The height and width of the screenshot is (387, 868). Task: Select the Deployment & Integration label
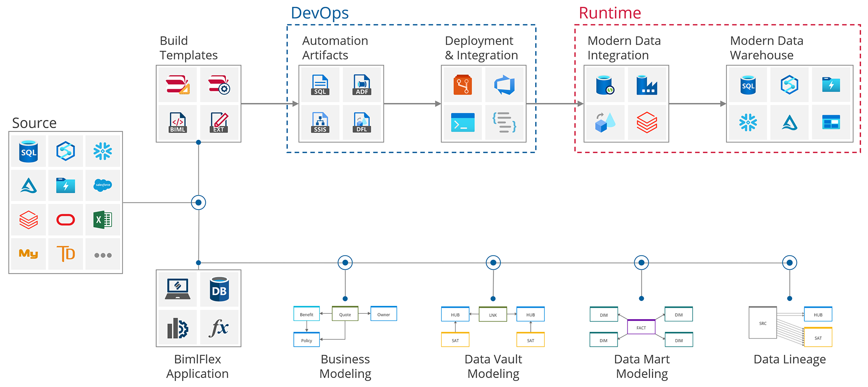[481, 48]
